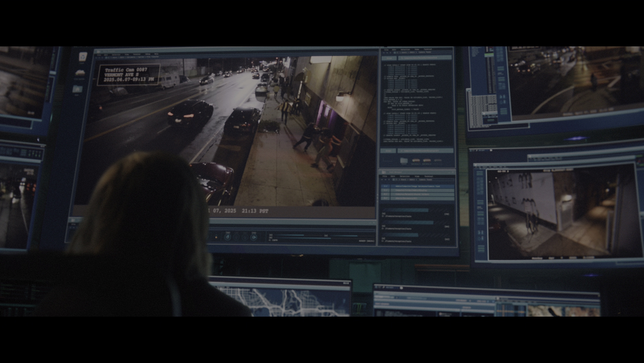Open the third desktop icon on left edge
This screenshot has height=363, width=644.
click(x=78, y=89)
